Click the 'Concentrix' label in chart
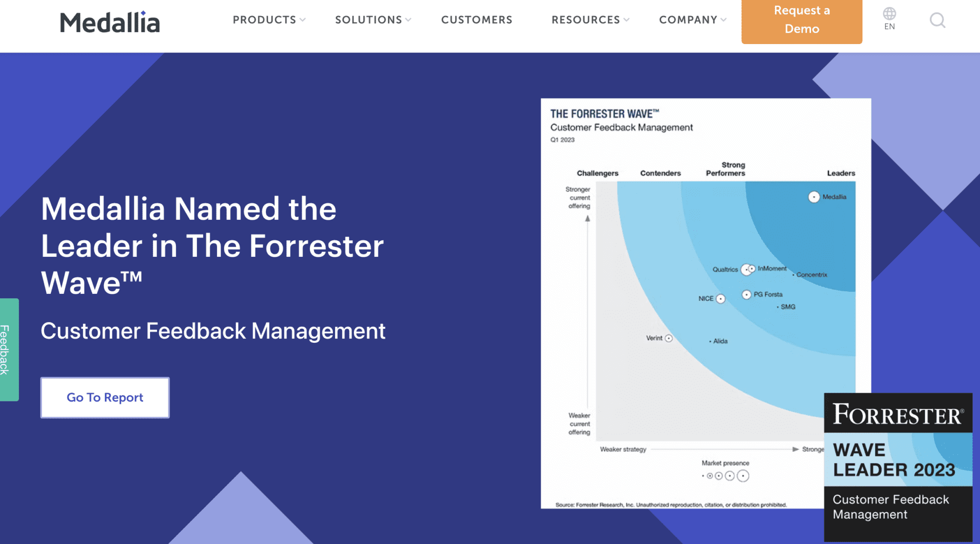 coord(811,275)
